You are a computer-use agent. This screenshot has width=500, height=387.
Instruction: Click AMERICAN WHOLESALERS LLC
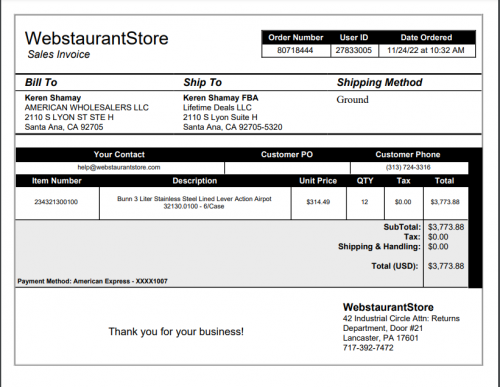86,107
